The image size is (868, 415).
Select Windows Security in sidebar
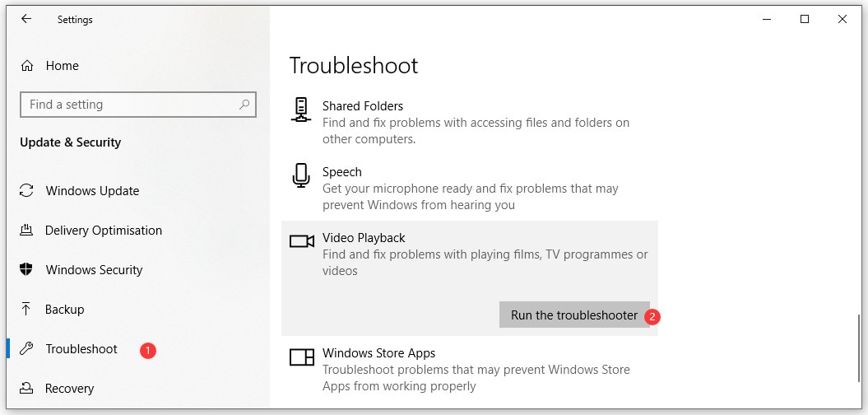tap(94, 270)
